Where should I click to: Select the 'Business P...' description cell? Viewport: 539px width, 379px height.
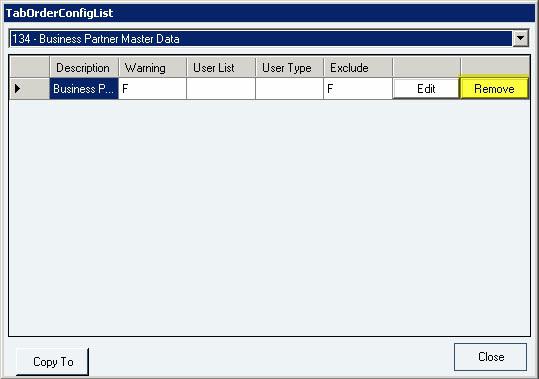tap(84, 89)
